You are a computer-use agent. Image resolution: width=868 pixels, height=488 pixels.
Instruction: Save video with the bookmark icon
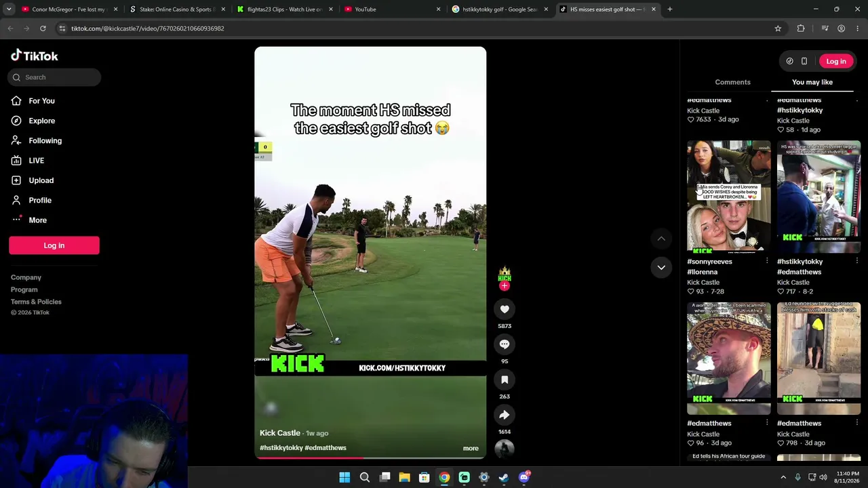pos(505,380)
